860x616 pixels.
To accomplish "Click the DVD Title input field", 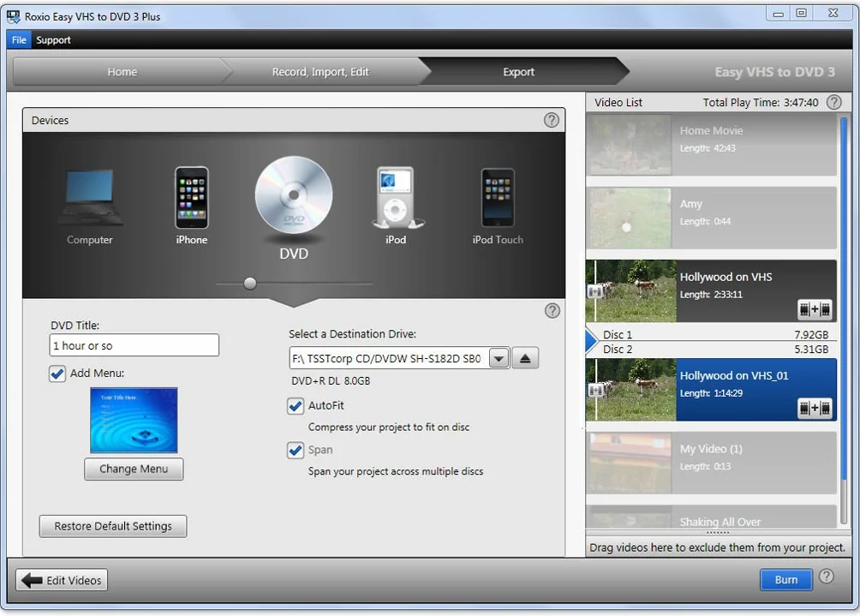I will coord(134,345).
